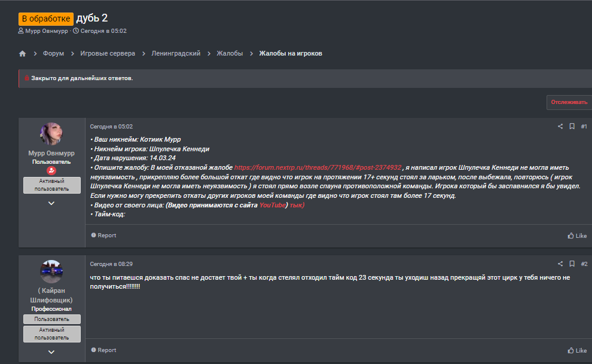This screenshot has height=364, width=592.
Task: Navigate to Жалобы breadcrumb
Action: 230,54
